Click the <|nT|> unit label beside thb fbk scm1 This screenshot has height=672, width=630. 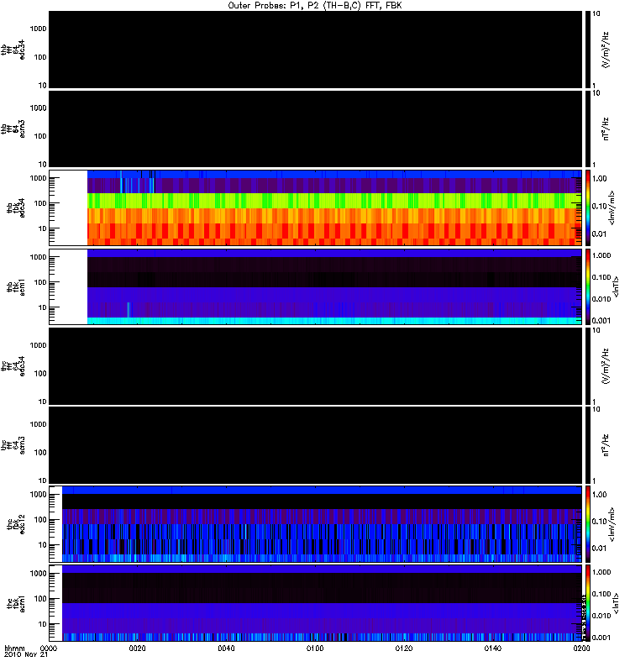[616, 286]
